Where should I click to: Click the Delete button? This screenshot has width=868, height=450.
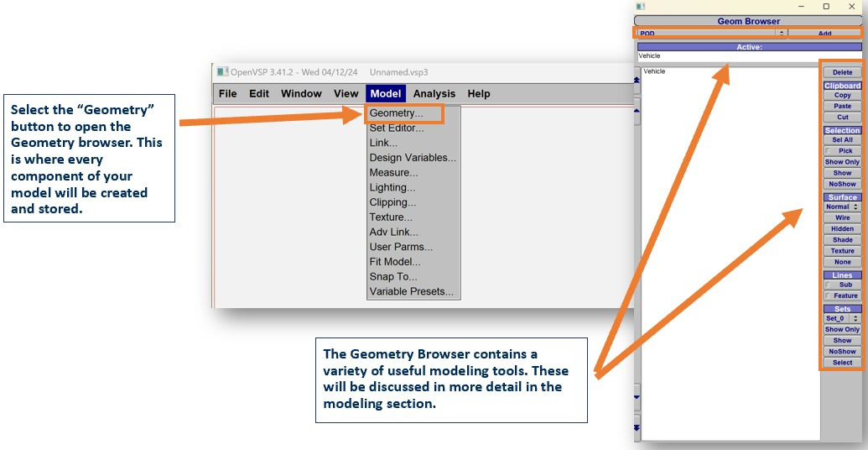842,73
